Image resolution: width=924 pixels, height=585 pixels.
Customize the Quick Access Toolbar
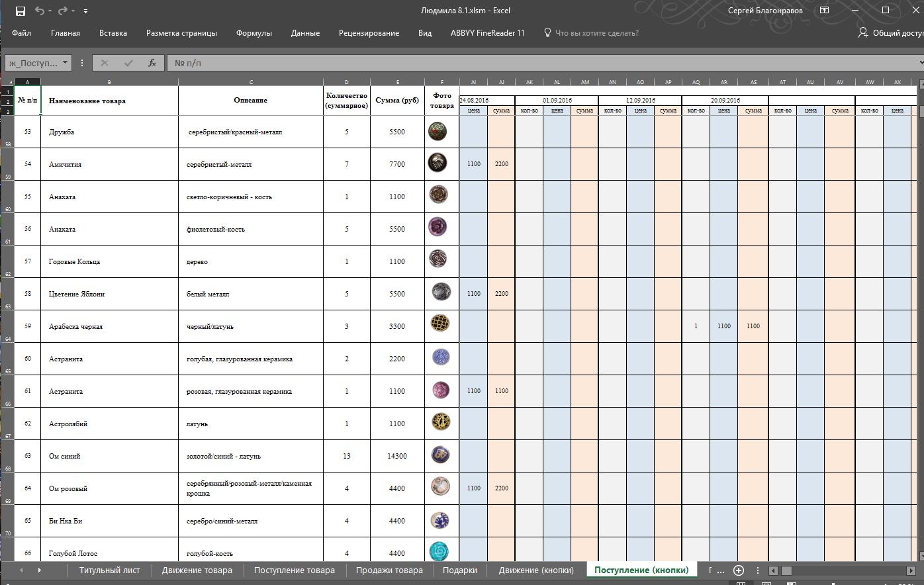(85, 11)
